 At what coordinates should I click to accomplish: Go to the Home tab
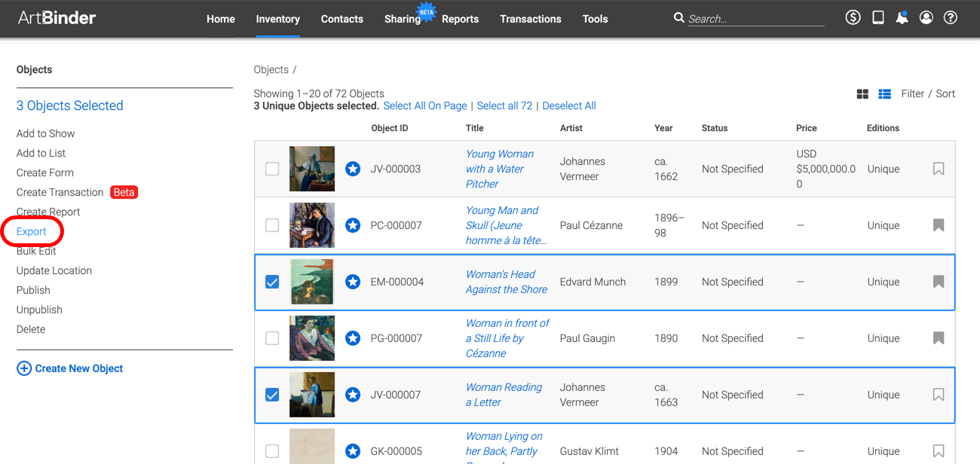221,19
